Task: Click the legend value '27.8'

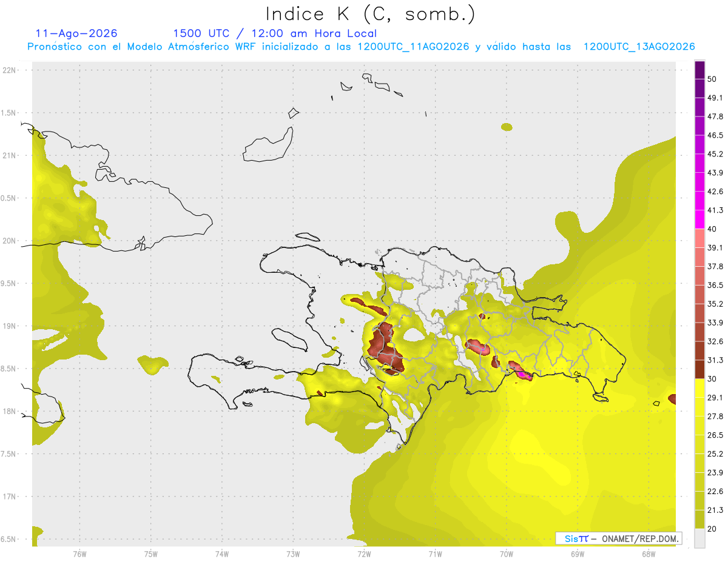Action: click(715, 416)
